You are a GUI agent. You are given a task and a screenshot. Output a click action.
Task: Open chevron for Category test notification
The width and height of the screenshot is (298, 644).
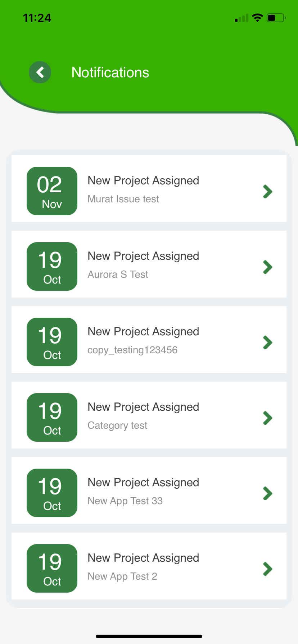(267, 418)
